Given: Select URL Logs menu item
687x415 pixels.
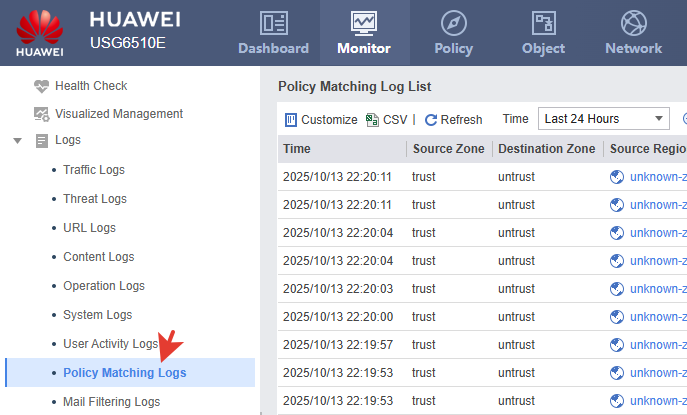Looking at the screenshot, I should coord(89,228).
